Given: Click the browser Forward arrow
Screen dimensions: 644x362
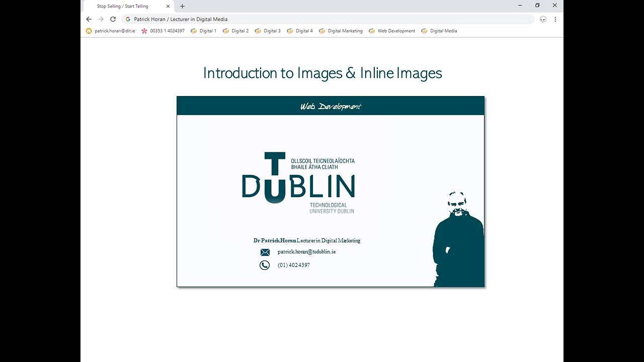Looking at the screenshot, I should coord(101,19).
